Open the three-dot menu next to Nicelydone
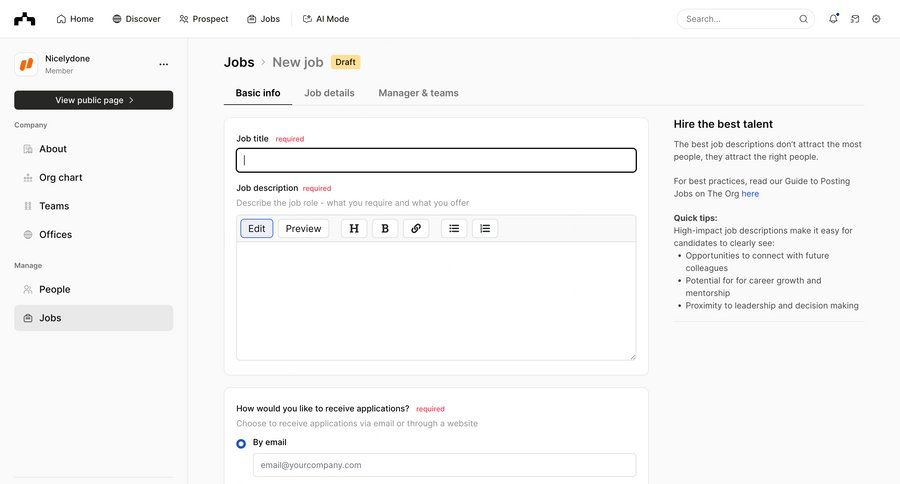Image resolution: width=900 pixels, height=484 pixels. pos(164,64)
